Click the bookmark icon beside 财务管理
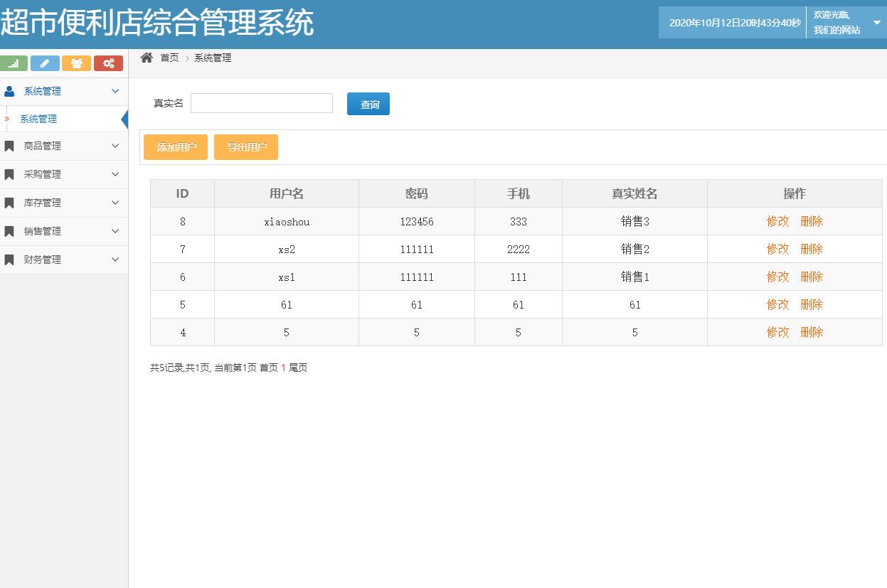The width and height of the screenshot is (887, 588). click(x=9, y=260)
